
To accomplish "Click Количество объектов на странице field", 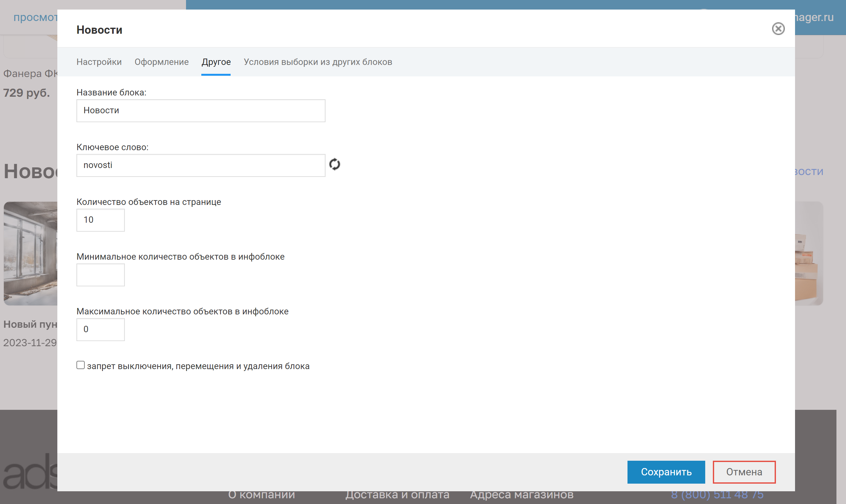I will pyautogui.click(x=101, y=220).
